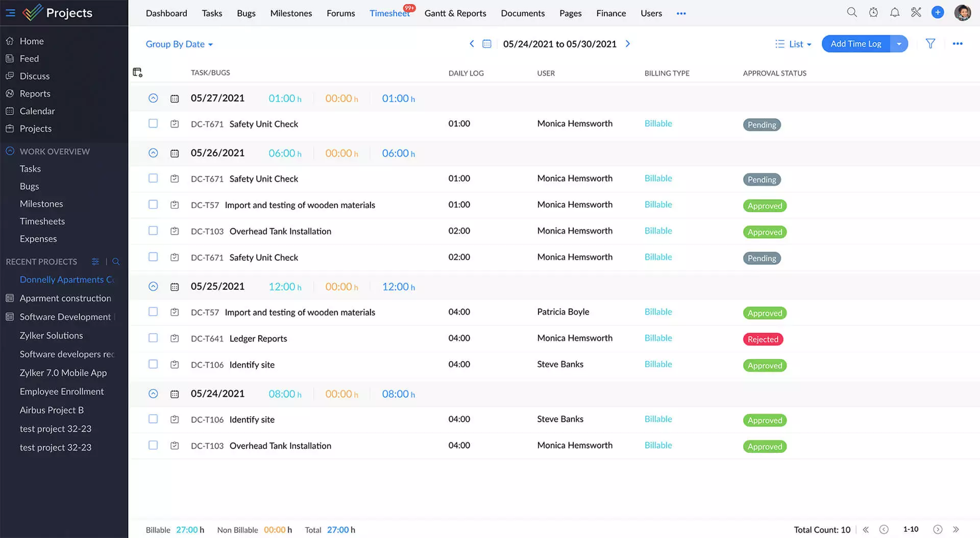Open the filter funnel icon
The height and width of the screenshot is (538, 980).
tap(930, 44)
